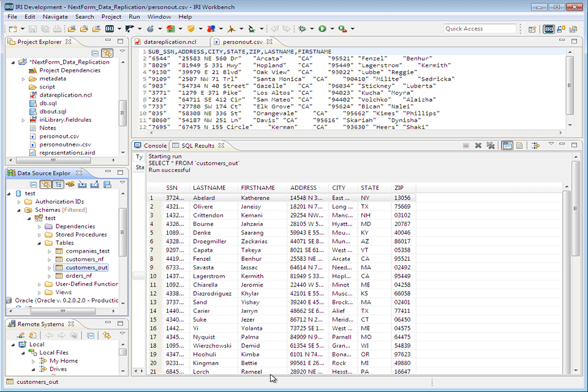Click the rightmost perspective switcher icon
Screen dimensions: 588x392
573,29
